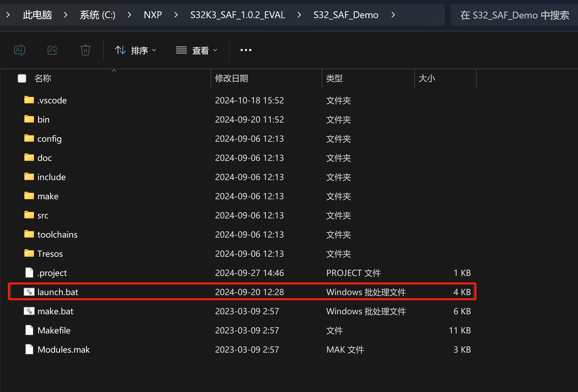Click the 在 S32_SAF_Demo 中搜索 search box

pyautogui.click(x=514, y=15)
